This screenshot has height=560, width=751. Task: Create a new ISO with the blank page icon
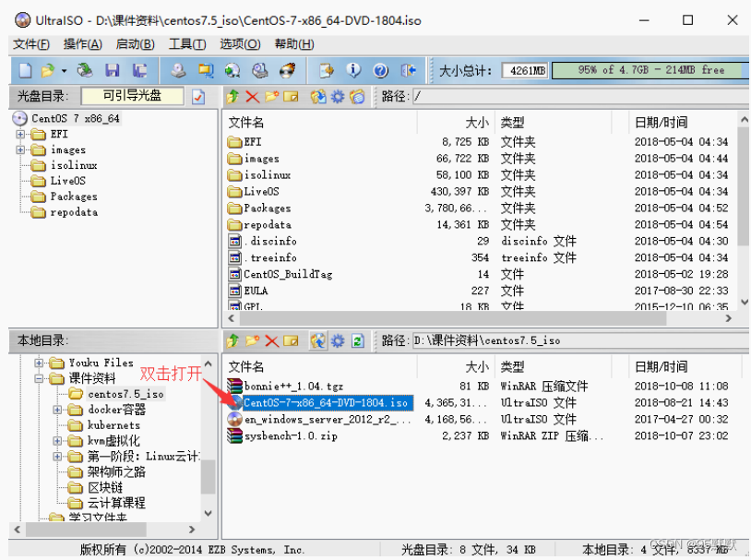pyautogui.click(x=25, y=71)
